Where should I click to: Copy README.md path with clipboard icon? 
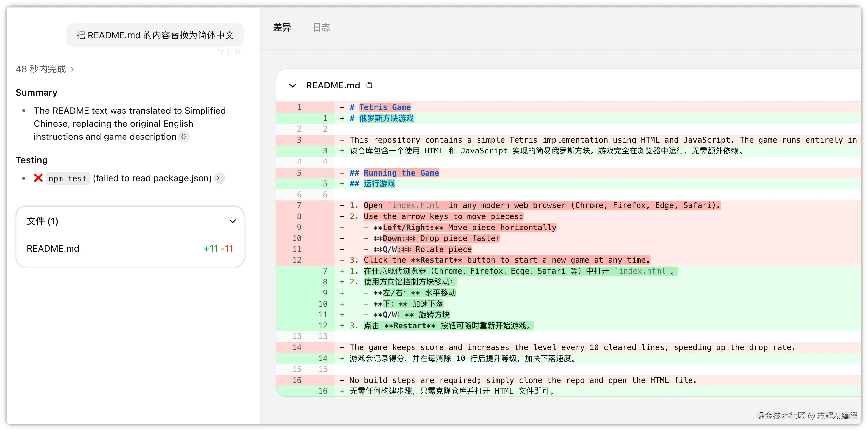(369, 85)
